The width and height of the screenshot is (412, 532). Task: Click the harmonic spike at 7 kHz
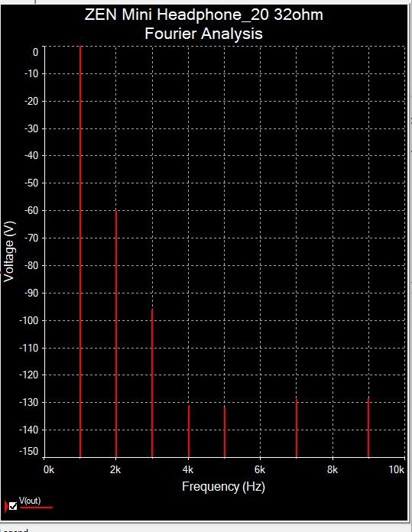click(297, 428)
